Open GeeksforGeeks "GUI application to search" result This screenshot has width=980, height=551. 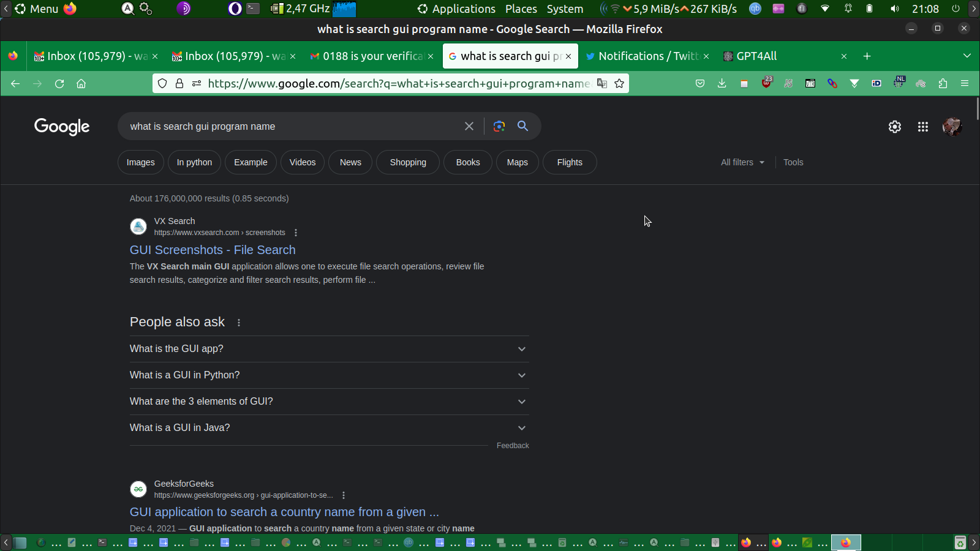click(284, 512)
